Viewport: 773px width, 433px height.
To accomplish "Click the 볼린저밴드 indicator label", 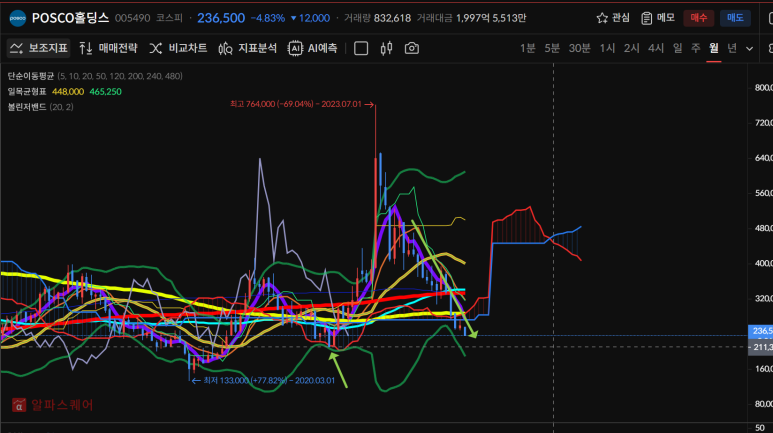I will (x=27, y=107).
